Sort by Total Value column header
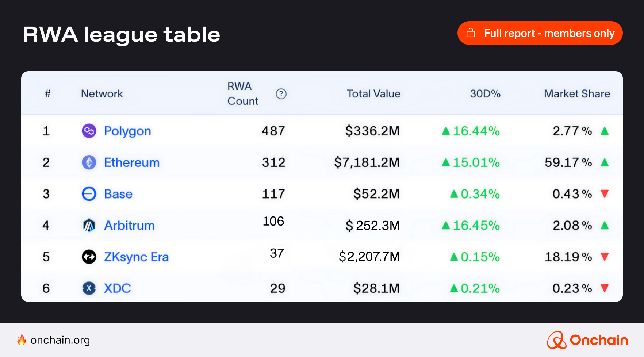Viewport: 644px width, 357px height. pos(373,94)
